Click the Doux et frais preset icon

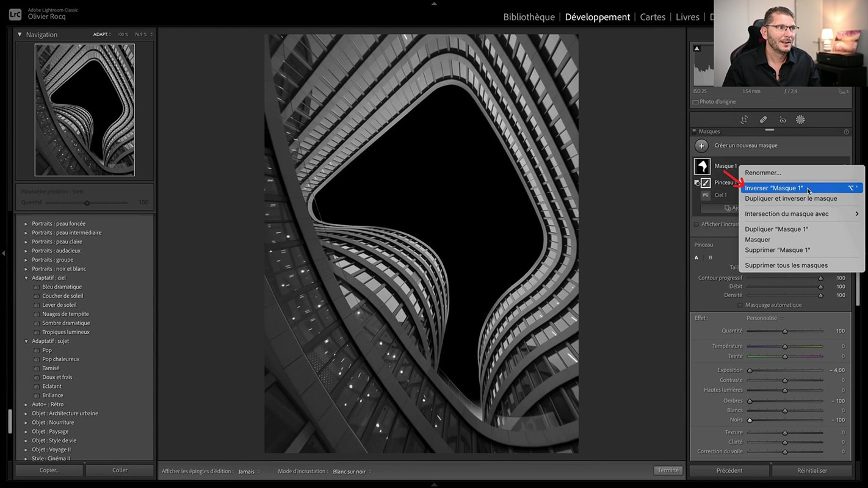[37, 378]
